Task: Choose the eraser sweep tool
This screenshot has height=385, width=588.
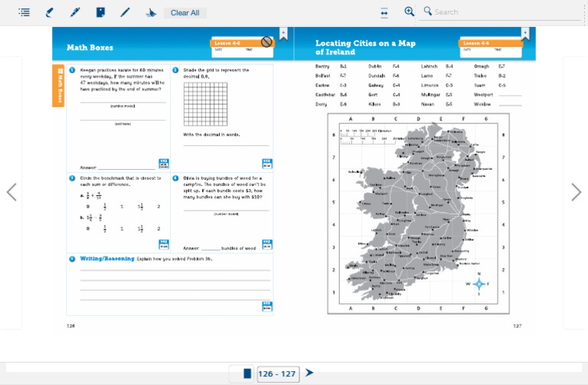Action: point(151,12)
